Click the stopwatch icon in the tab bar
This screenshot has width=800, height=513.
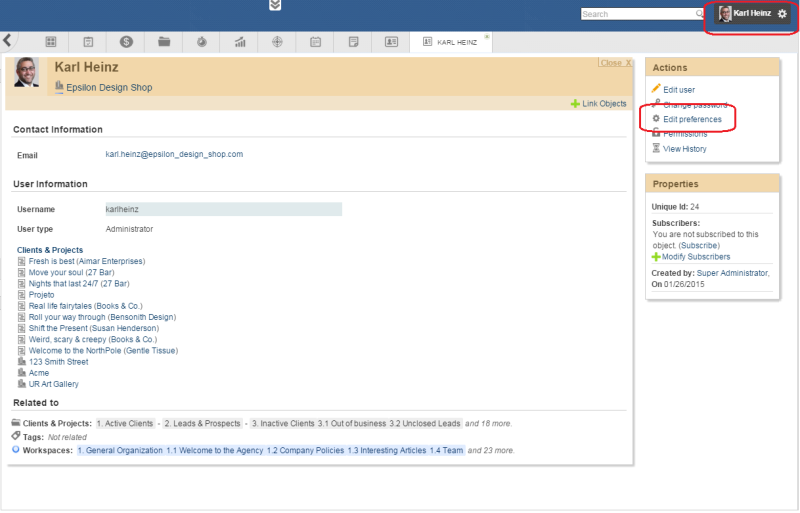[x=202, y=42]
